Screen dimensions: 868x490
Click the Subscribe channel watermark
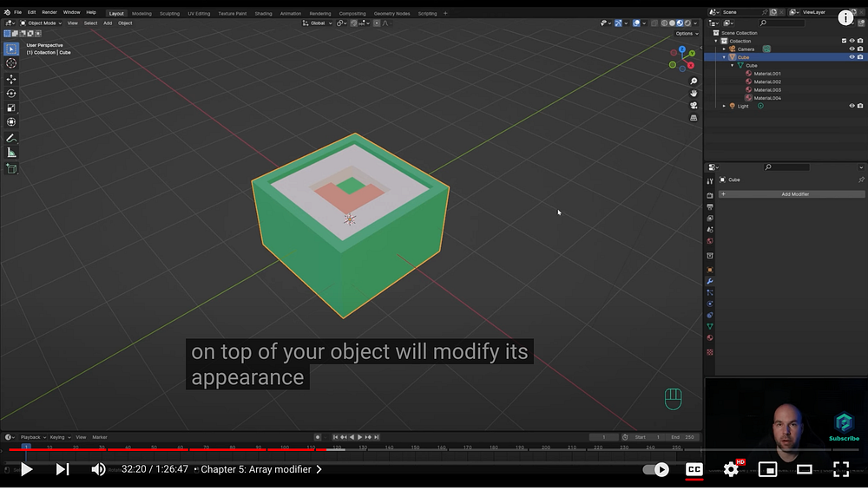pos(844,428)
